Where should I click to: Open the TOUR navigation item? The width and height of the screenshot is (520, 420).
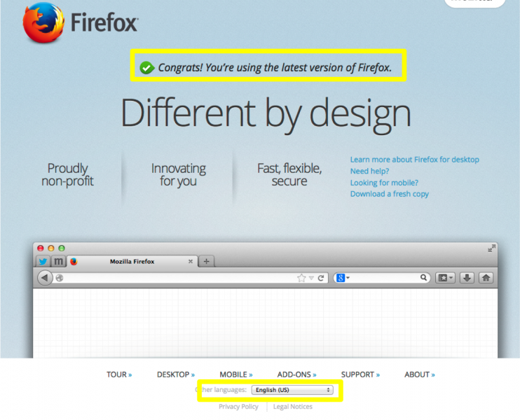(x=119, y=374)
